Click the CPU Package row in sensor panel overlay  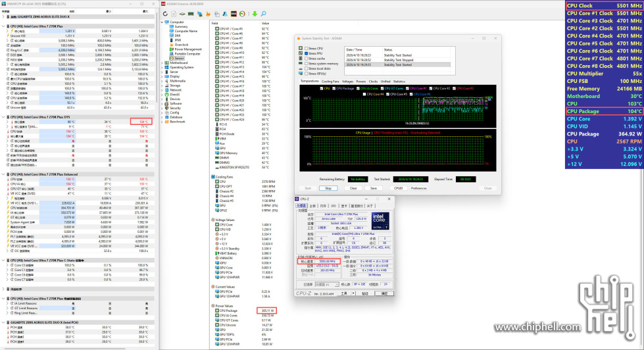(604, 111)
